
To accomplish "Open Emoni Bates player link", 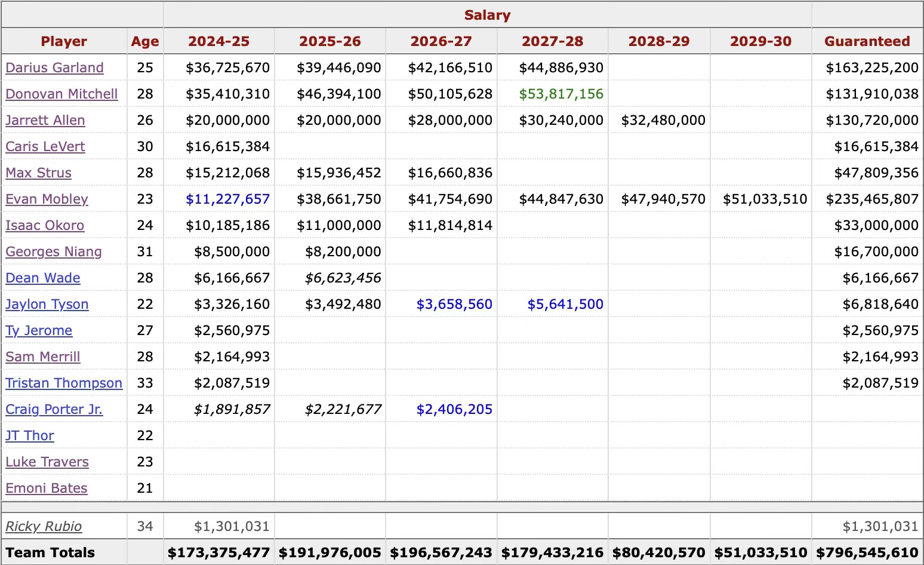I will pos(47,488).
